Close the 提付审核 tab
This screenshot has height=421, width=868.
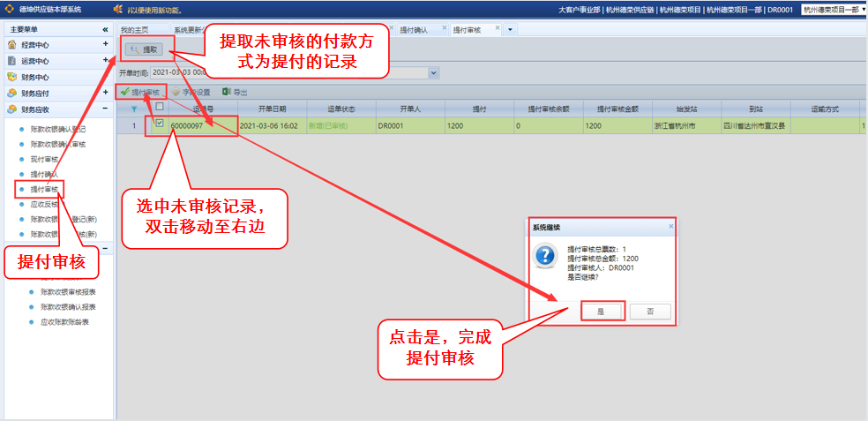coord(498,28)
